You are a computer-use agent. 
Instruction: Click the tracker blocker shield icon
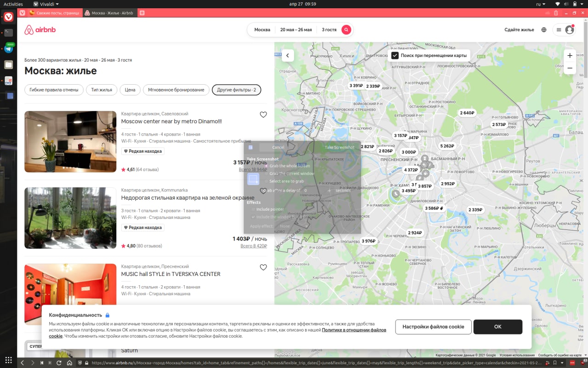tap(80, 362)
